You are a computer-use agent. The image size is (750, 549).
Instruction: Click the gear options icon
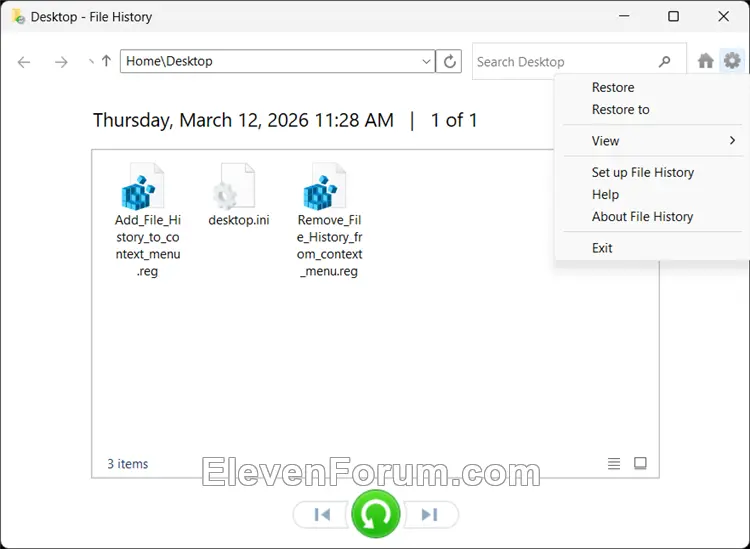click(732, 61)
